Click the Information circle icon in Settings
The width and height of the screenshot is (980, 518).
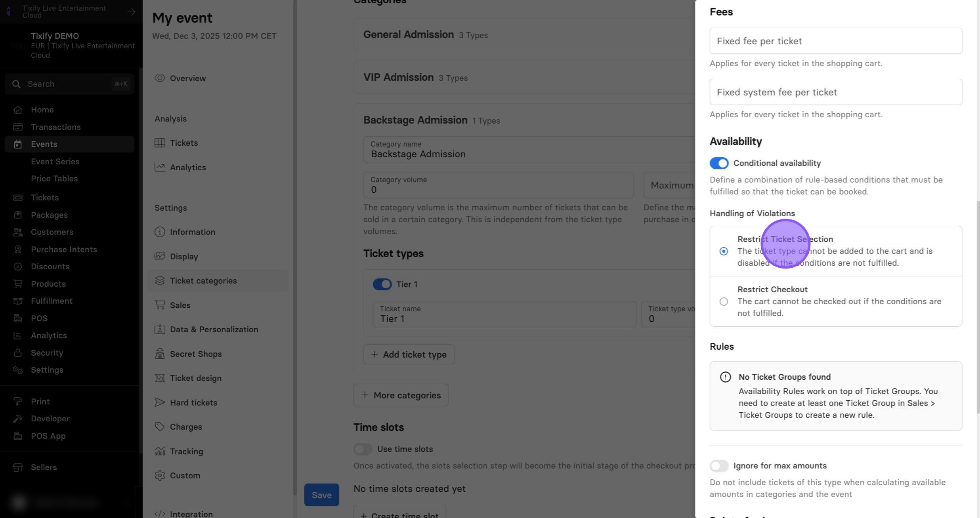click(x=160, y=232)
